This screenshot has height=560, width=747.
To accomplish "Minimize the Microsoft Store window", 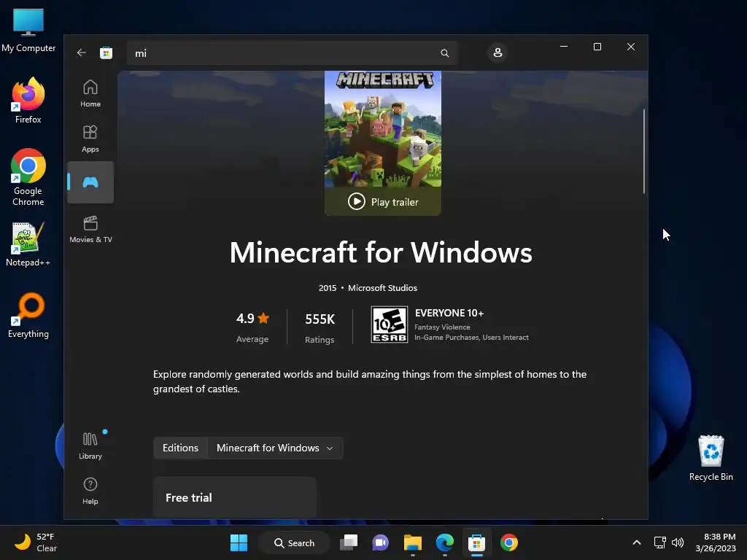I will pyautogui.click(x=564, y=47).
